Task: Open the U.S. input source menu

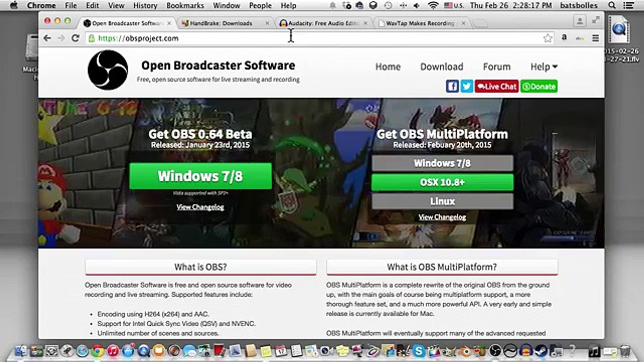Action: pyautogui.click(x=454, y=5)
